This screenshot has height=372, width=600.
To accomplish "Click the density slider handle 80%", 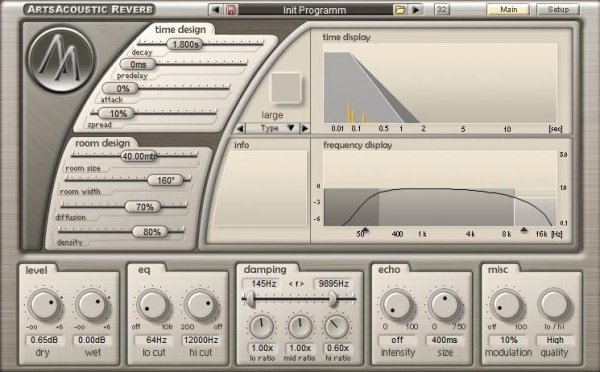I will pyautogui.click(x=150, y=232).
